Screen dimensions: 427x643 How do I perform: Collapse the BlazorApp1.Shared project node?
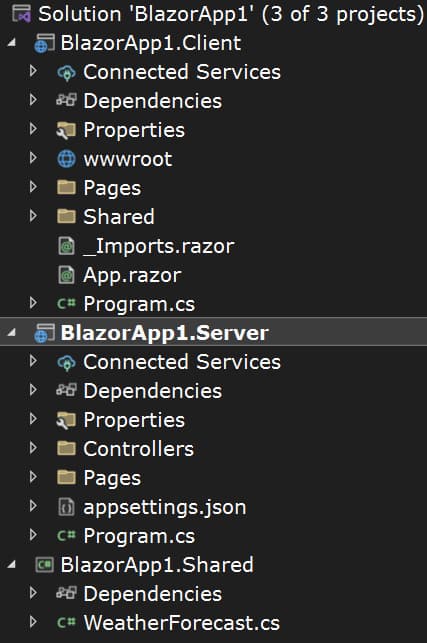tap(11, 565)
